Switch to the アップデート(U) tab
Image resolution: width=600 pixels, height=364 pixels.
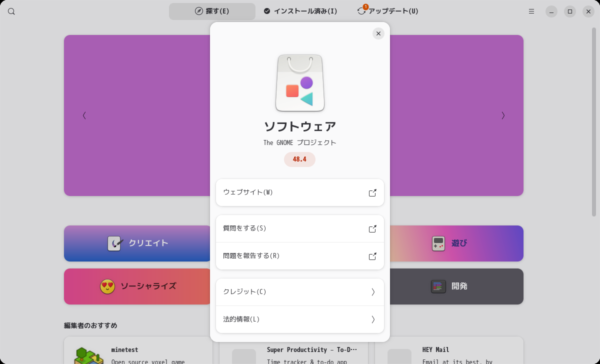[388, 11]
